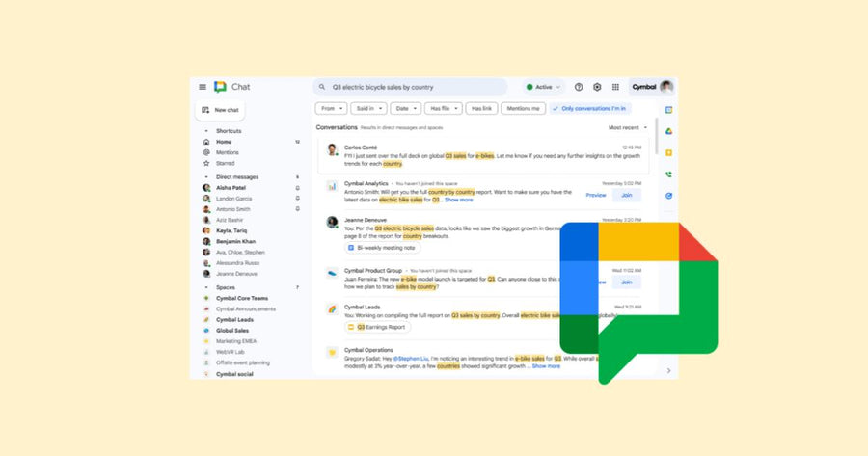Join the Cymbal Analytics space

pos(627,195)
